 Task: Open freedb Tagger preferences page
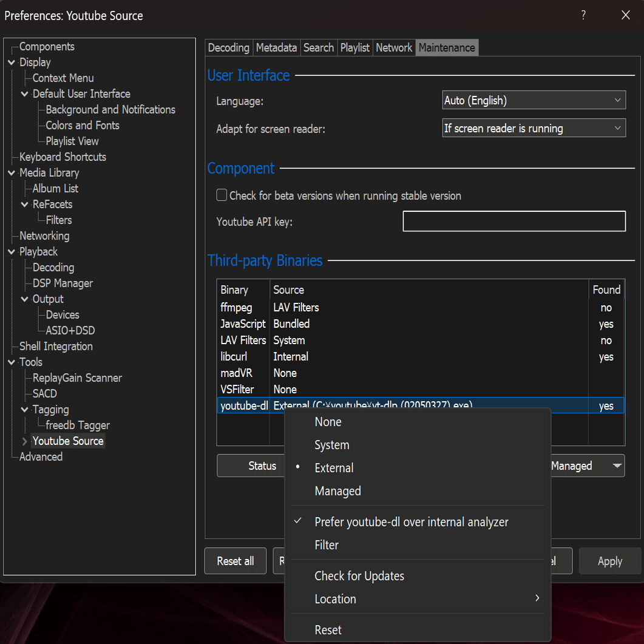click(78, 425)
